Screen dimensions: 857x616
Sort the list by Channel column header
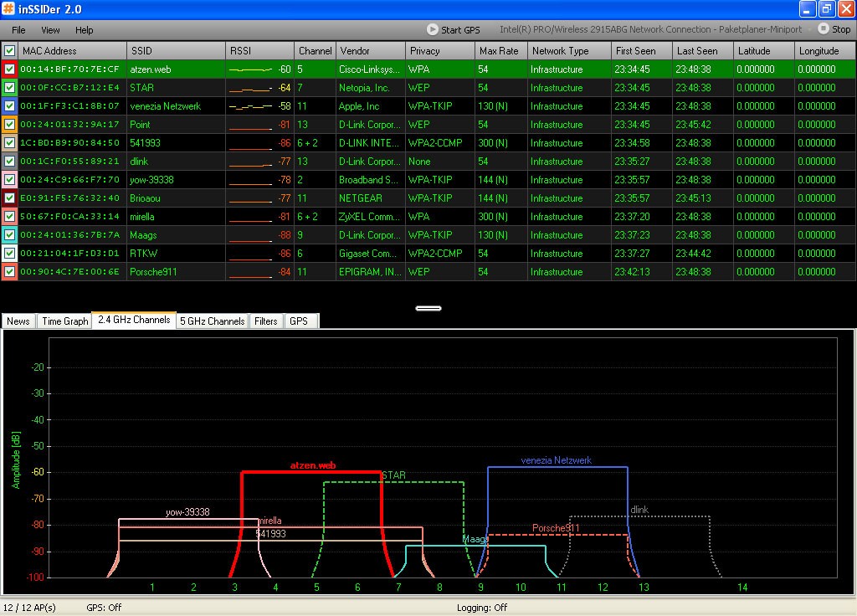pyautogui.click(x=315, y=51)
